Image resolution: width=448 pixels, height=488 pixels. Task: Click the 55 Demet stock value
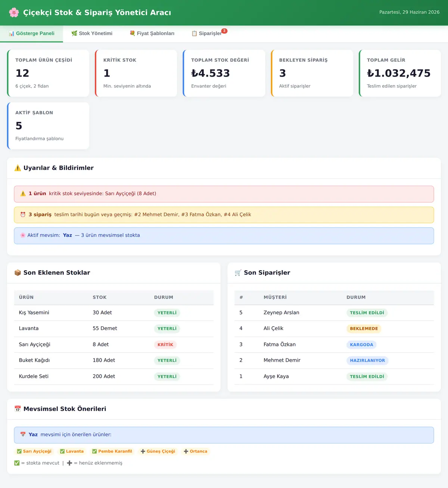pyautogui.click(x=105, y=328)
